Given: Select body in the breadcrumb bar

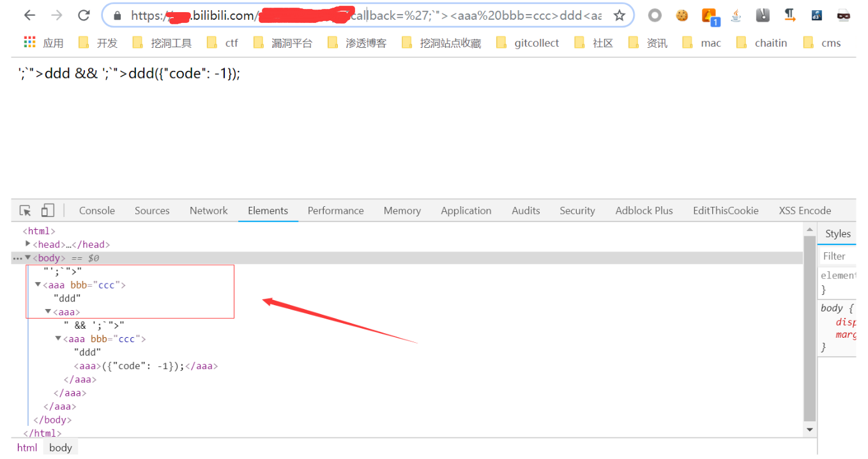Looking at the screenshot, I should (x=61, y=448).
